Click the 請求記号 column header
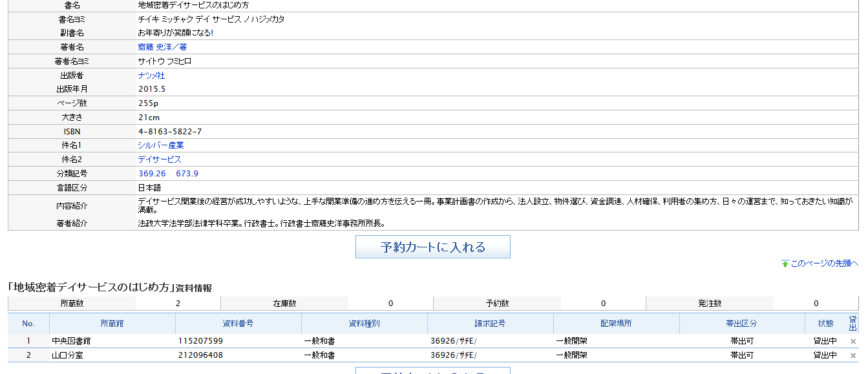 click(x=490, y=324)
